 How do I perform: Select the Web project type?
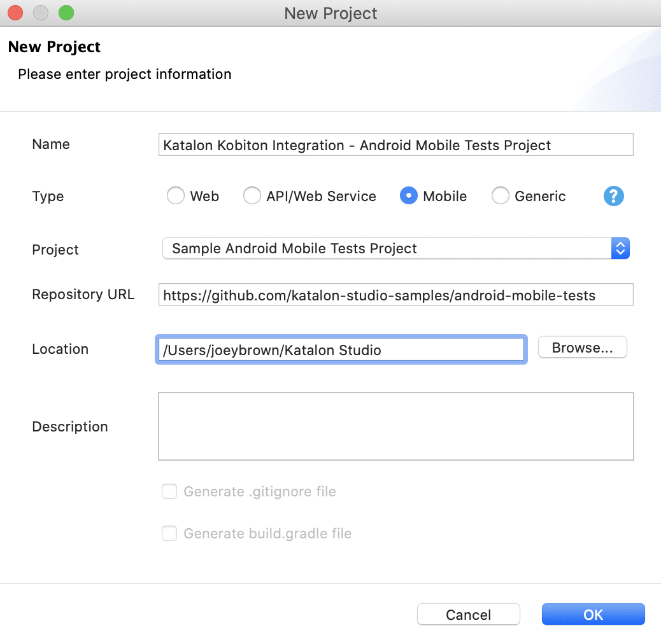pyautogui.click(x=176, y=196)
